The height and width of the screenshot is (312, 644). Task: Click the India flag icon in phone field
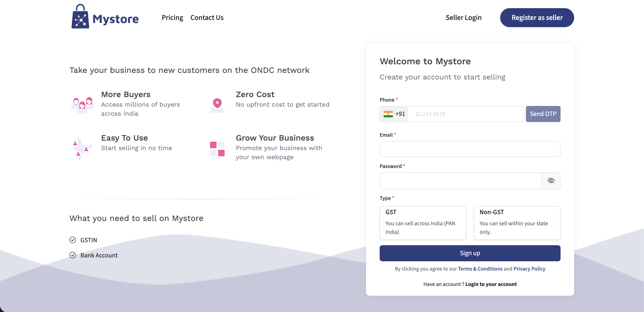pos(388,114)
